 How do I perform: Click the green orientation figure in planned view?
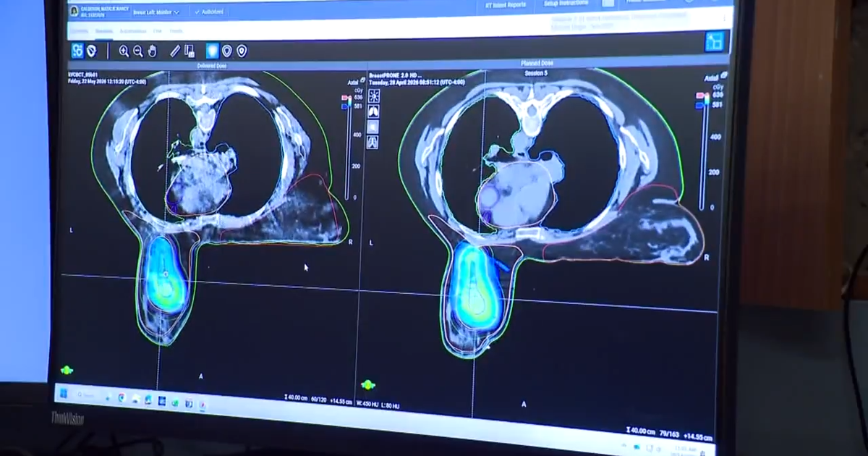tap(368, 384)
